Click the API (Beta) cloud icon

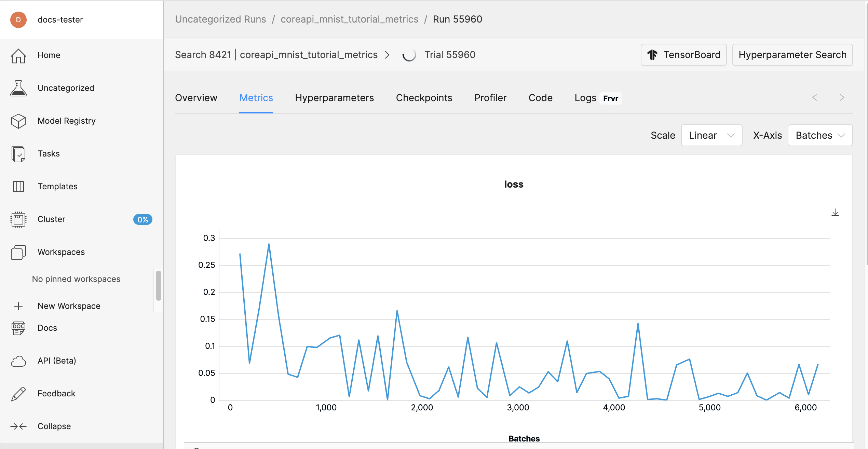coord(18,361)
